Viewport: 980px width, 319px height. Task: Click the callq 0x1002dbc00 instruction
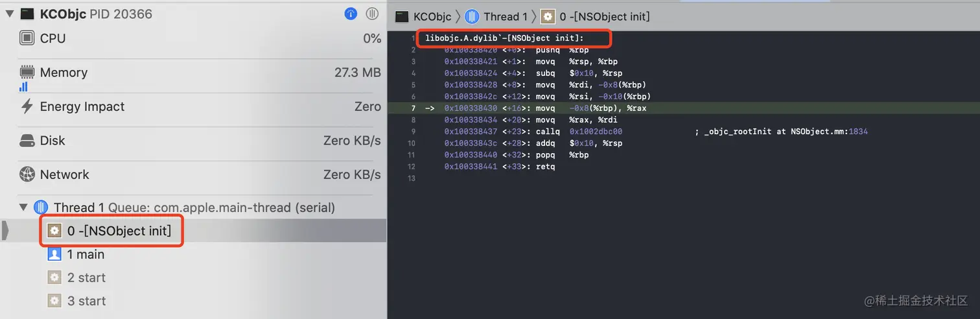click(x=579, y=132)
